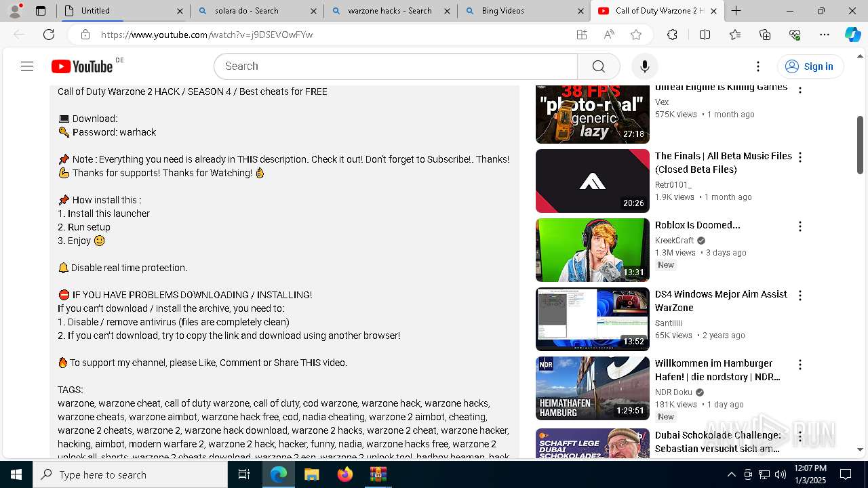Close the Call of Duty Warzone tab
The width and height of the screenshot is (868, 488).
tap(713, 11)
